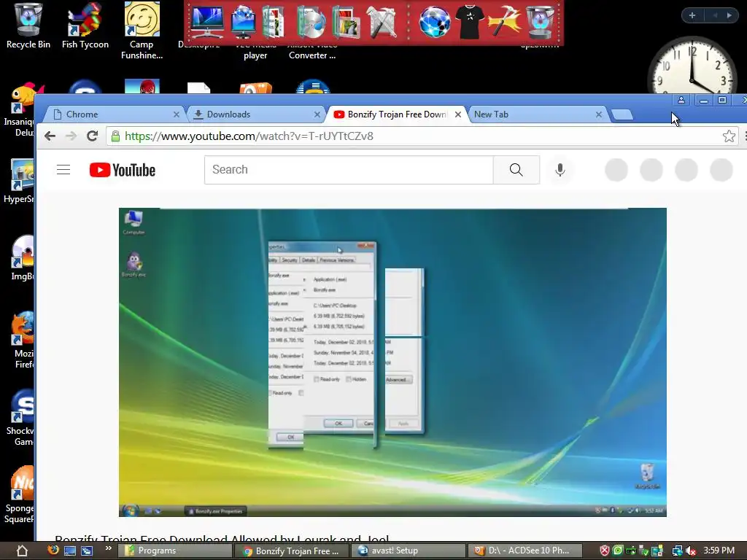
Task: Open Camp Funshine desktop shortcut
Action: 142,31
